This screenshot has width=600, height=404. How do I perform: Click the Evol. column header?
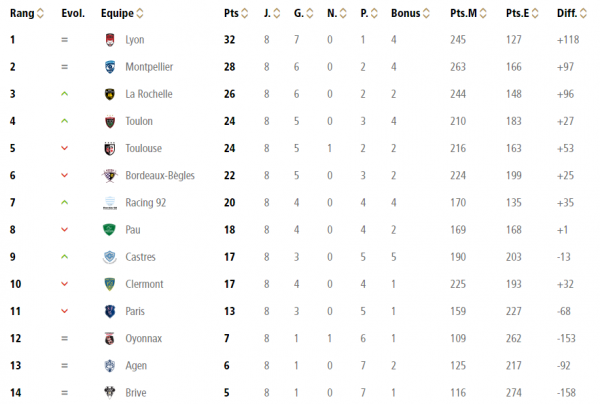[73, 13]
